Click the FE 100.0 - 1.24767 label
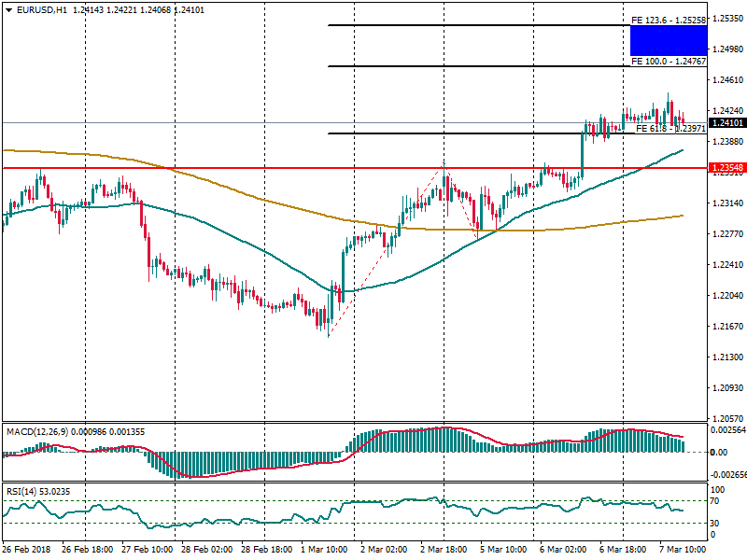This screenshot has height=560, width=747. click(669, 61)
